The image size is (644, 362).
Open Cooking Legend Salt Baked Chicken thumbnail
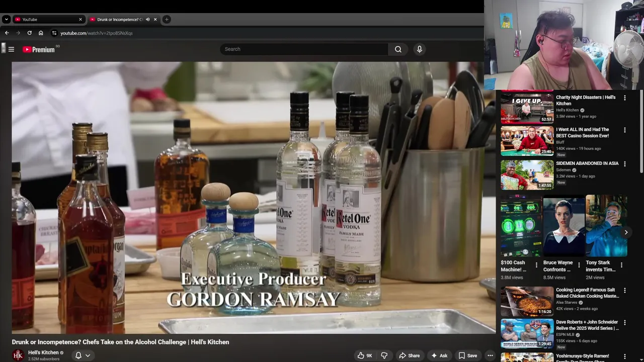pos(527,301)
